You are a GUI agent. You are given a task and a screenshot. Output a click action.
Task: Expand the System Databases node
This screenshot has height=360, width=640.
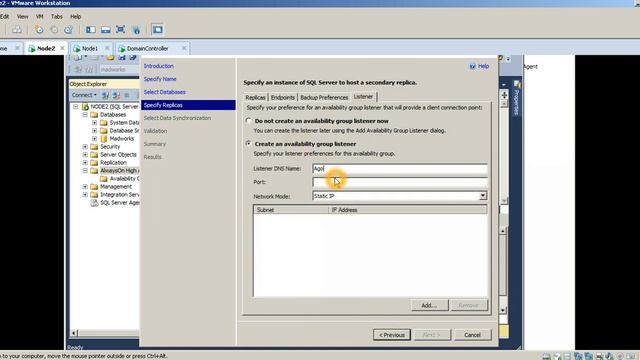pyautogui.click(x=94, y=122)
